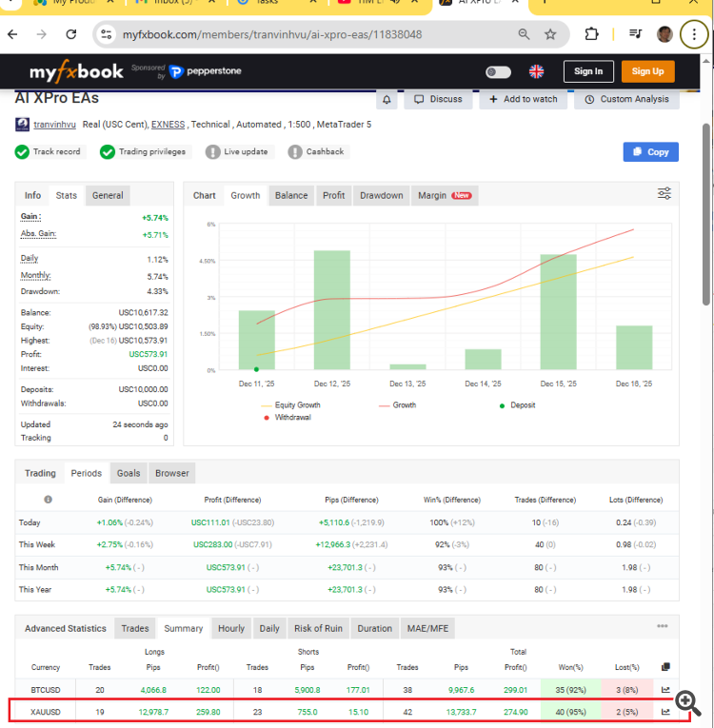Open the Trades statistics tab
Image resolution: width=714 pixels, height=728 pixels.
[135, 628]
